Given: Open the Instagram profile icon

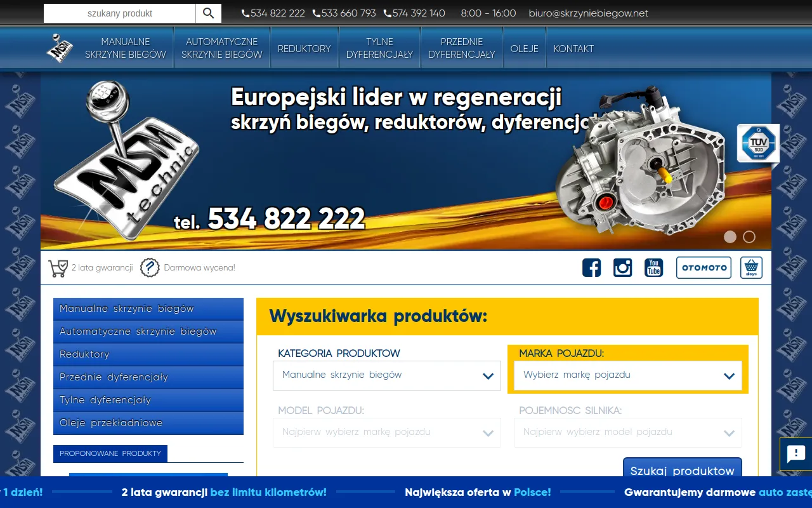Looking at the screenshot, I should coord(623,267).
